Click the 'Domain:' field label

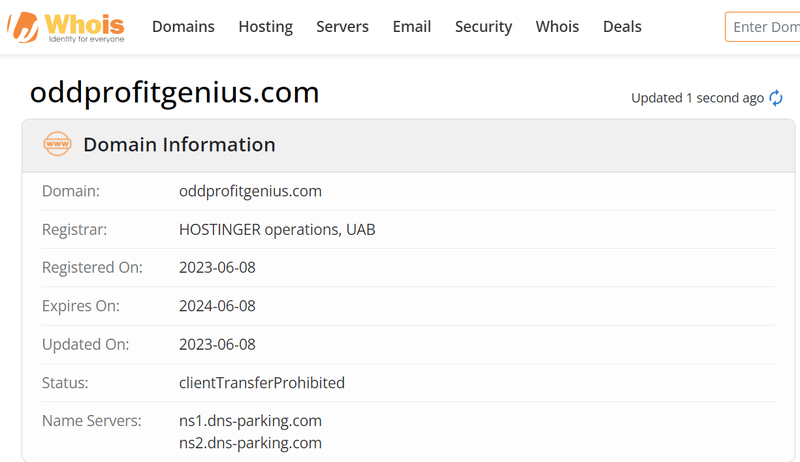click(x=71, y=191)
